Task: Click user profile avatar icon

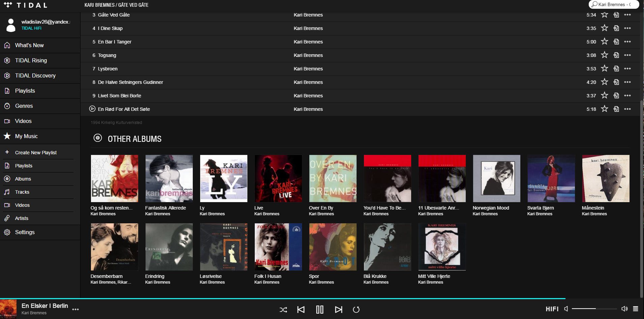Action: (11, 25)
